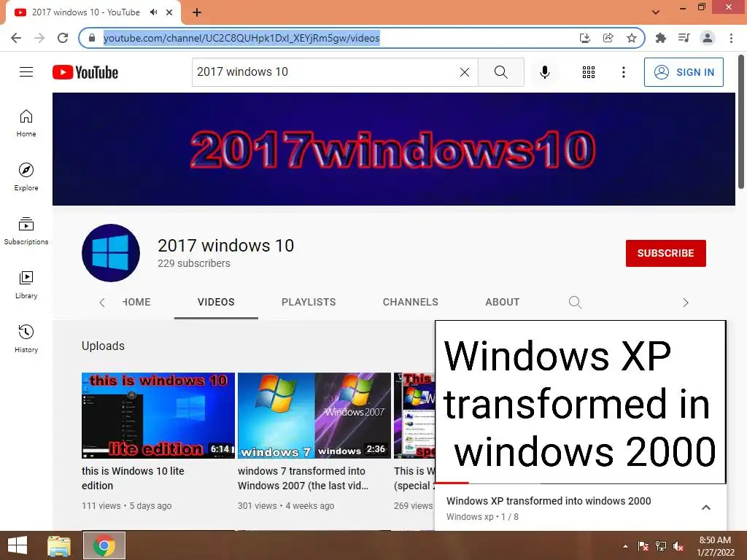The height and width of the screenshot is (560, 747).
Task: Bookmark this page with the star
Action: pyautogui.click(x=632, y=38)
